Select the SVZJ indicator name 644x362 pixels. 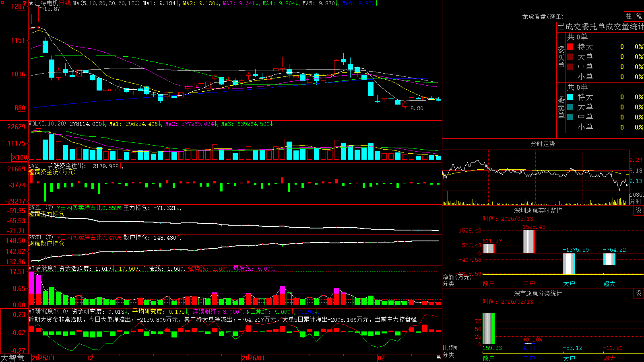point(35,166)
